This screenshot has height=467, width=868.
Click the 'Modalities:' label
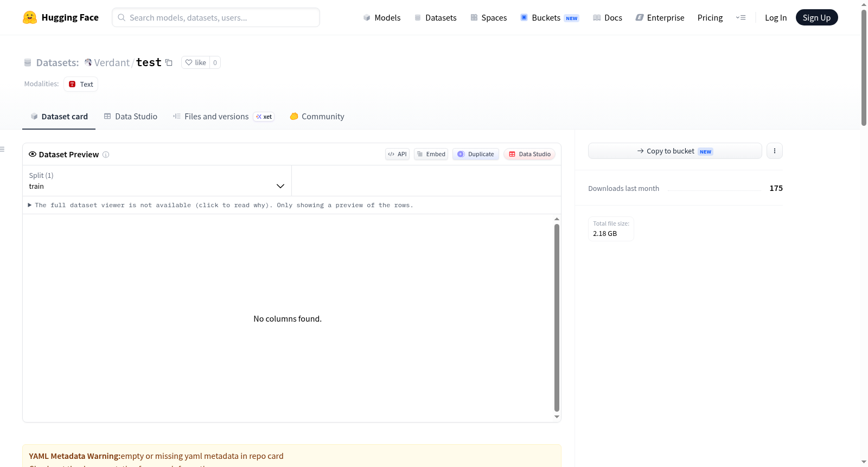coord(42,84)
